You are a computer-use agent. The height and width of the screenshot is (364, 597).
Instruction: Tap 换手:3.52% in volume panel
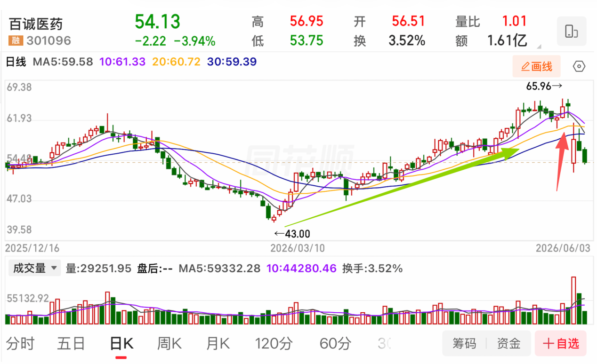(x=372, y=269)
